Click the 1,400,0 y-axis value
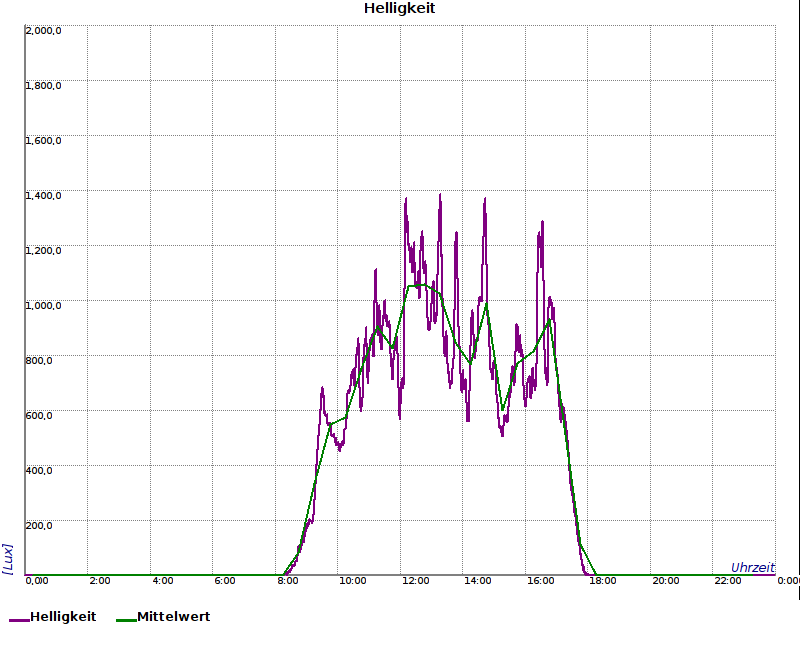This screenshot has width=800, height=650. click(x=43, y=196)
